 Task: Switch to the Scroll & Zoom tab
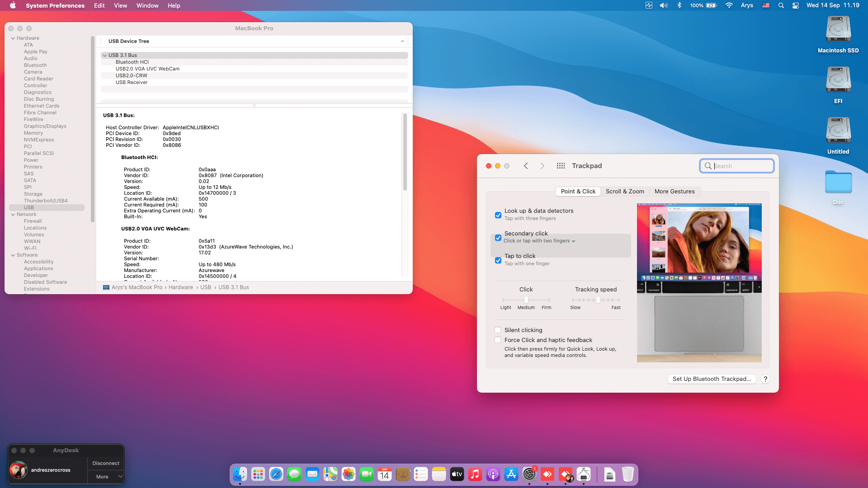tap(625, 191)
